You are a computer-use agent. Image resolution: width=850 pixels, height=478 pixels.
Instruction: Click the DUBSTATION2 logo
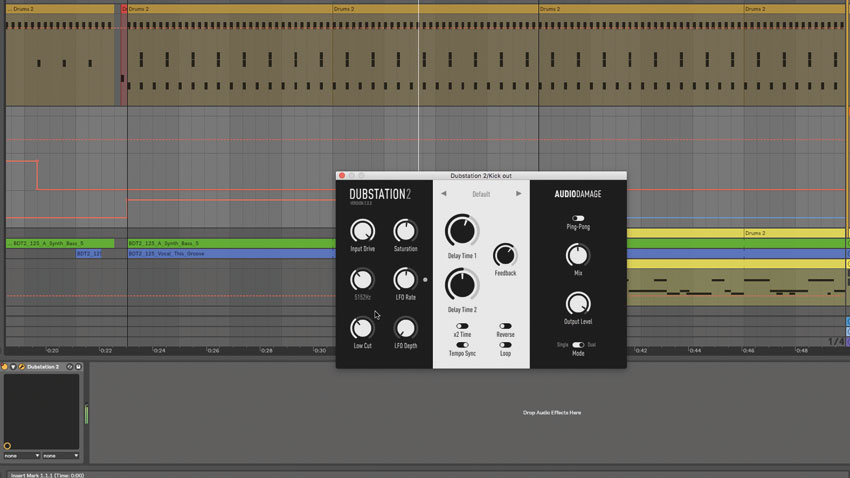[379, 195]
